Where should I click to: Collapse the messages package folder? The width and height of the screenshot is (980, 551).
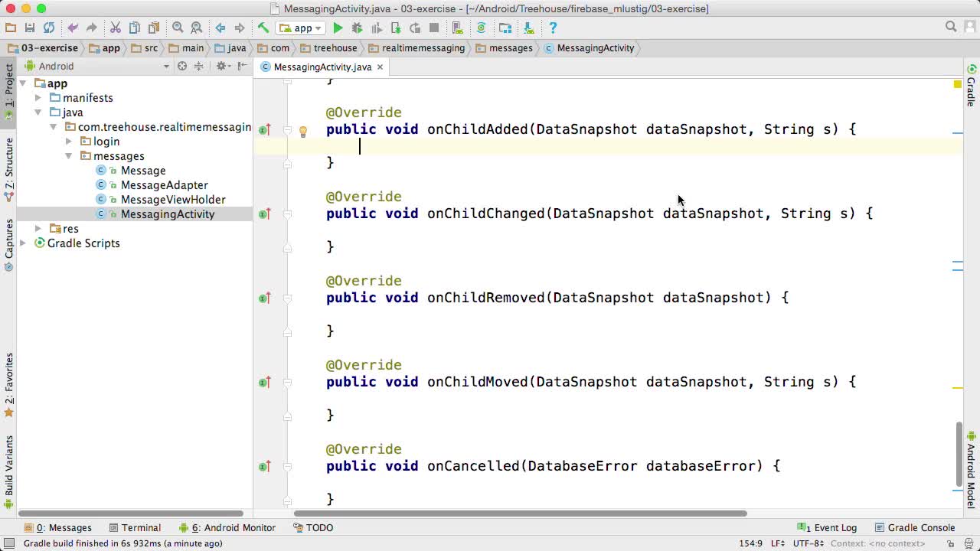[x=69, y=156]
